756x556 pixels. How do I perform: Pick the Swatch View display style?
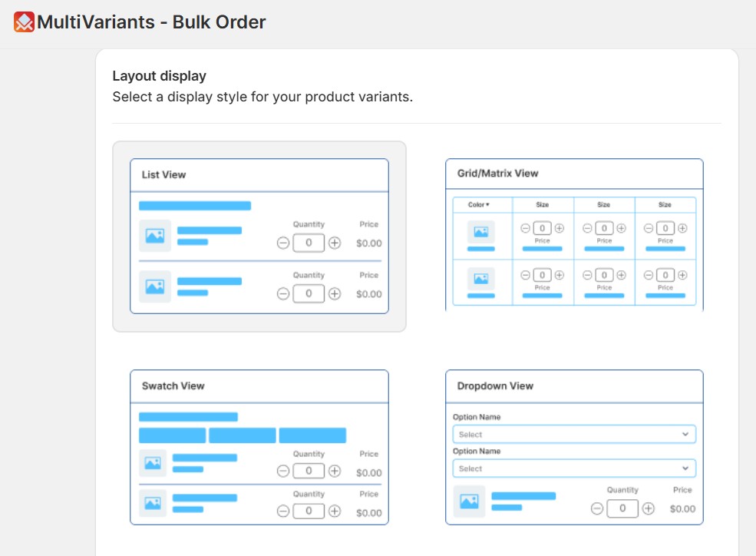pyautogui.click(x=259, y=447)
